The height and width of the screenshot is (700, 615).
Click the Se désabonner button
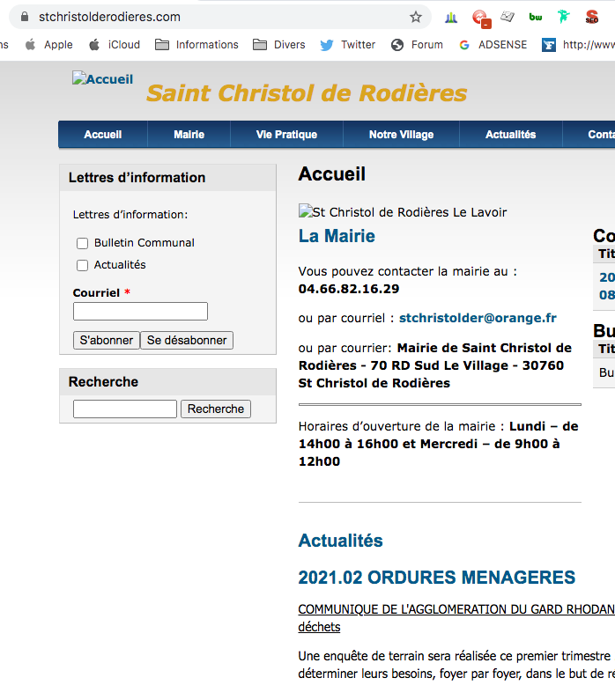pos(187,340)
